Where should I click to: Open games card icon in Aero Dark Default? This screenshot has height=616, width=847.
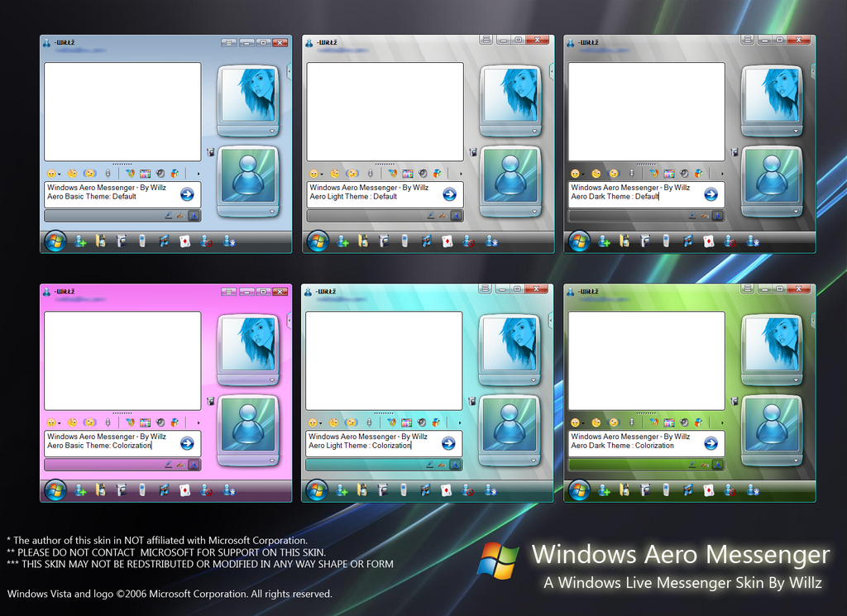point(709,241)
